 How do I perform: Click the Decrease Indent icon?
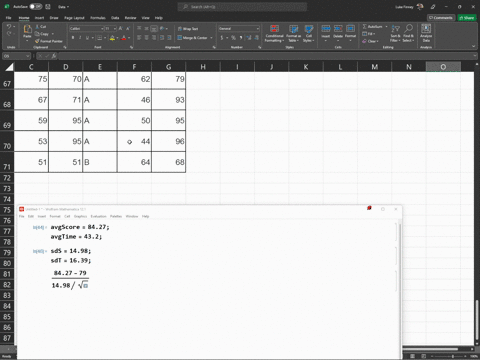(162, 38)
